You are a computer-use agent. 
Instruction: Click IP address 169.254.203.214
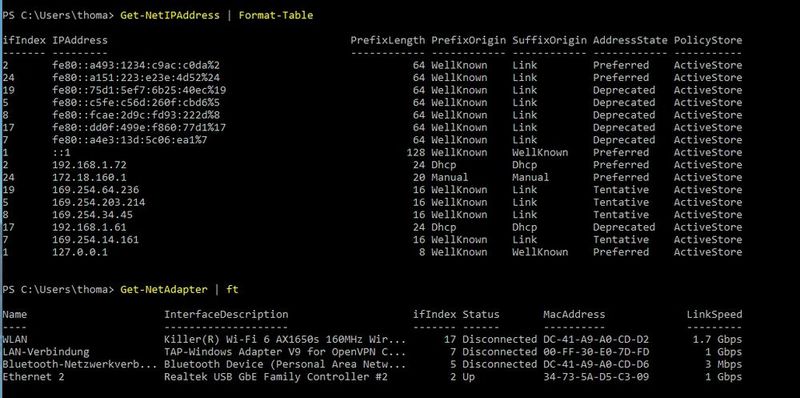98,202
